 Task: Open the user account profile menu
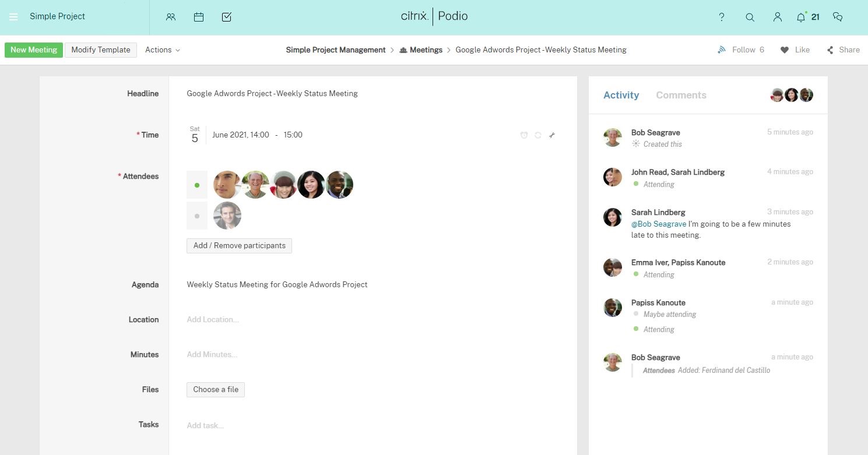777,17
